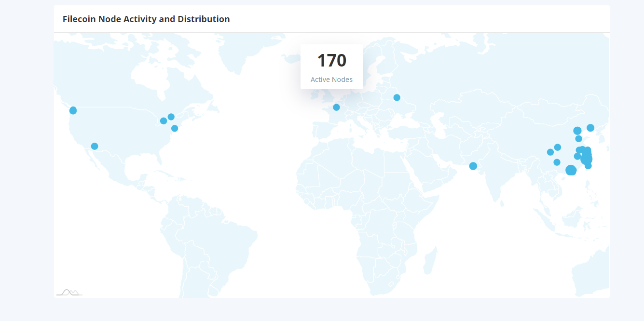Viewport: 644px width, 321px height.
Task: Select the marker northeast of Beijing near Korea
Action: (590, 128)
